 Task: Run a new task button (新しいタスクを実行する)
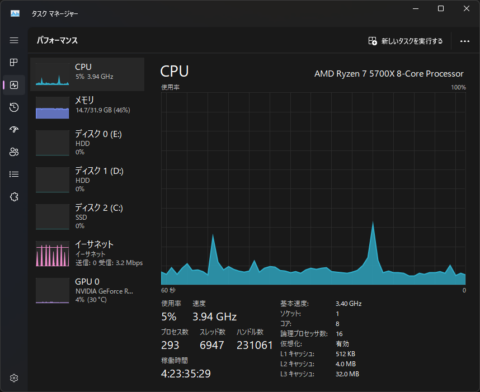point(405,41)
